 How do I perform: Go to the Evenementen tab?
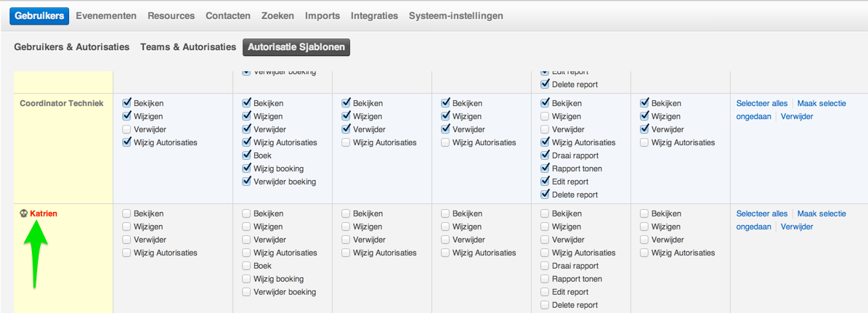point(106,15)
